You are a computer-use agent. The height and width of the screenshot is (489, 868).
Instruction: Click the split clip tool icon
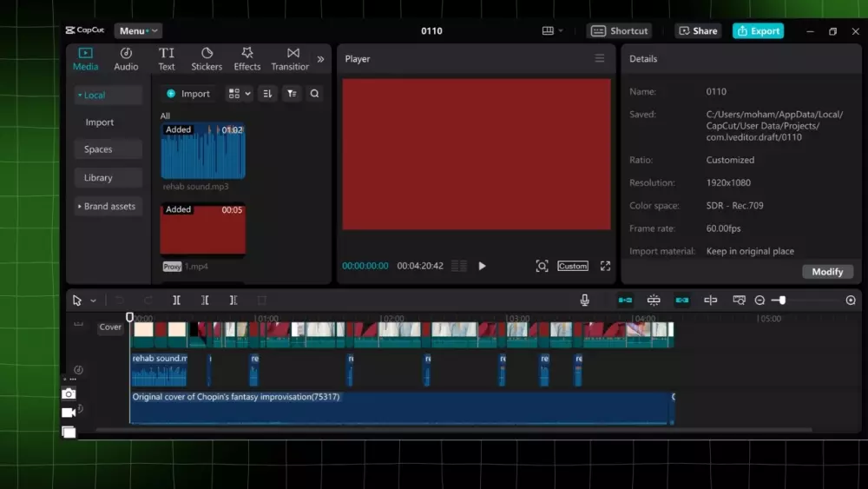coord(176,300)
